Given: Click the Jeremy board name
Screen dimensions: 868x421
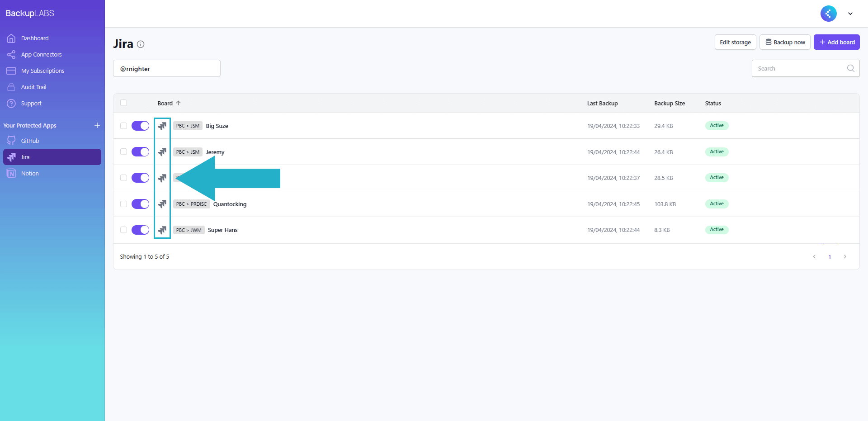Looking at the screenshot, I should (x=215, y=152).
